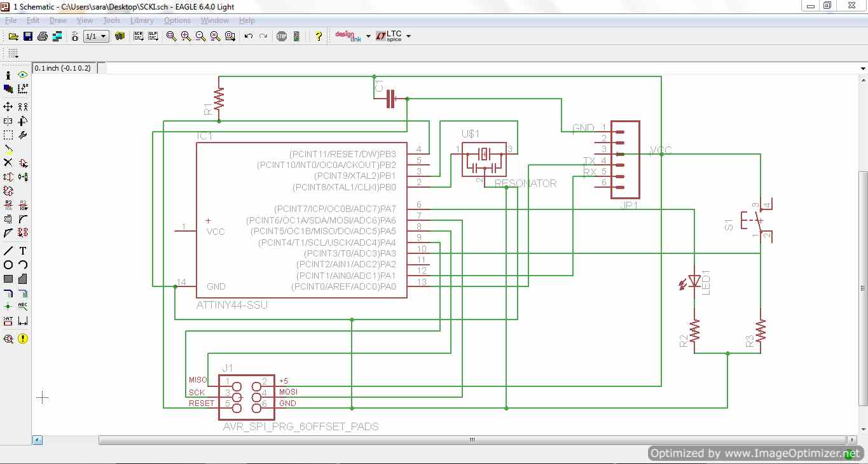Screen dimensions: 868x464
Task: Select the Group selection tool
Action: click(8, 135)
